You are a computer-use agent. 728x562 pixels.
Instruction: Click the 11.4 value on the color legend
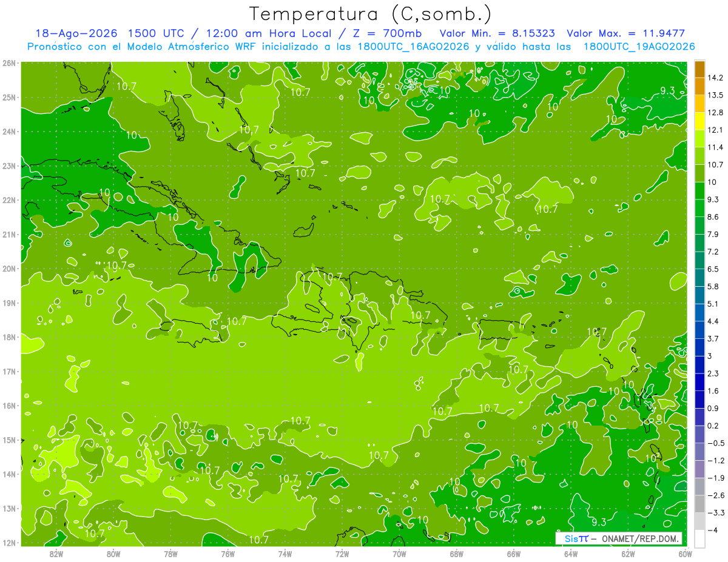click(x=715, y=147)
